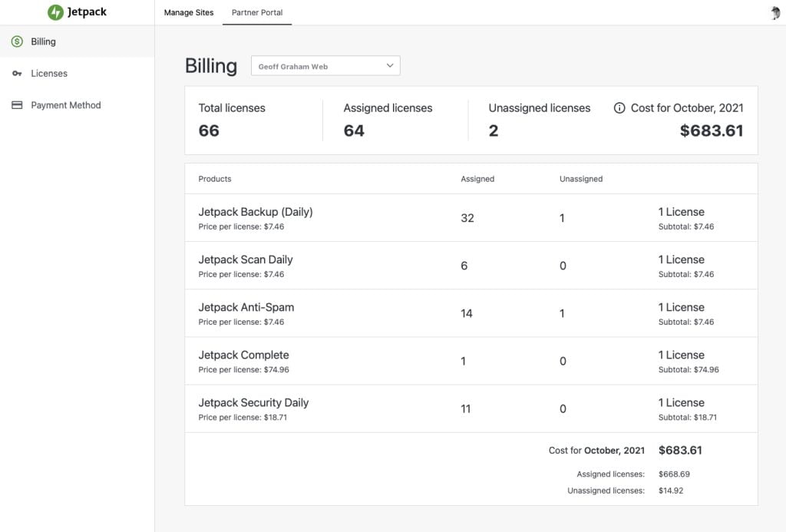Screen dimensions: 786x532
Task: Click the Payment Method card icon
Action: coord(17,105)
